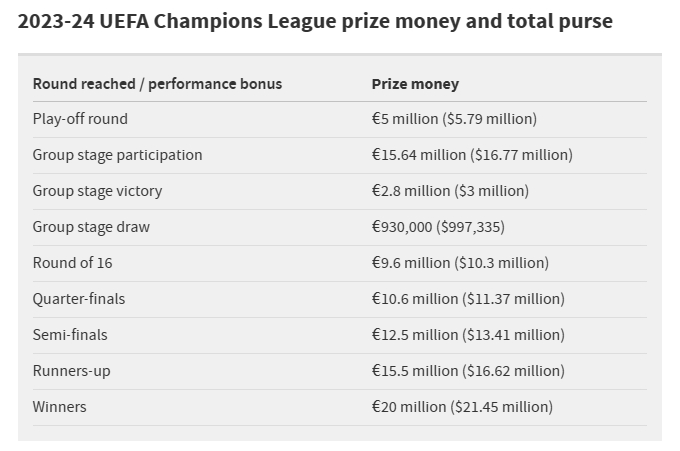Click the "Prize money" column header
Viewport: 680px width, 451px height.
pos(415,84)
